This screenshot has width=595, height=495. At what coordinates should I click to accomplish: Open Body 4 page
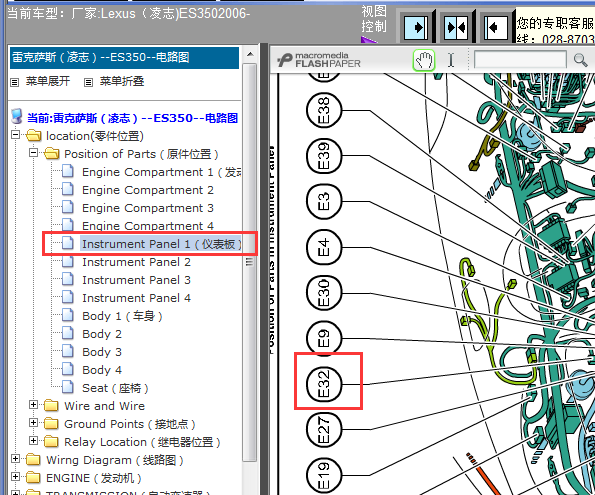tap(102, 370)
